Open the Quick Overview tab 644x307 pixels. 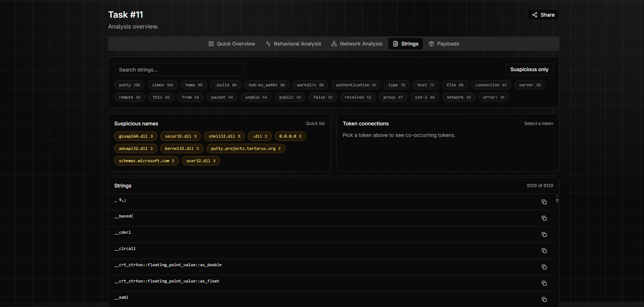(x=232, y=44)
